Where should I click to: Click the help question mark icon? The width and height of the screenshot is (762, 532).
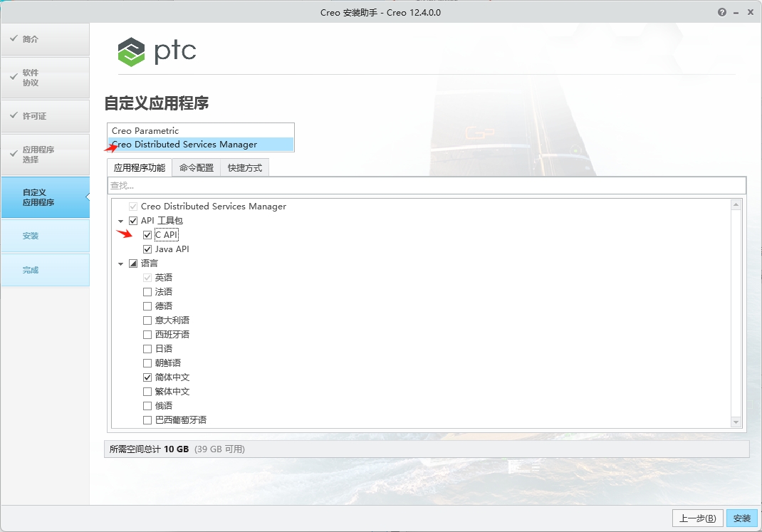722,12
